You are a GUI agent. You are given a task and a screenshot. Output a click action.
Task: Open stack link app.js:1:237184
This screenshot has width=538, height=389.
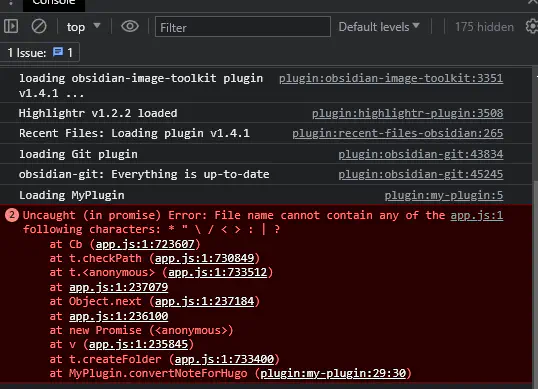pyautogui.click(x=204, y=301)
